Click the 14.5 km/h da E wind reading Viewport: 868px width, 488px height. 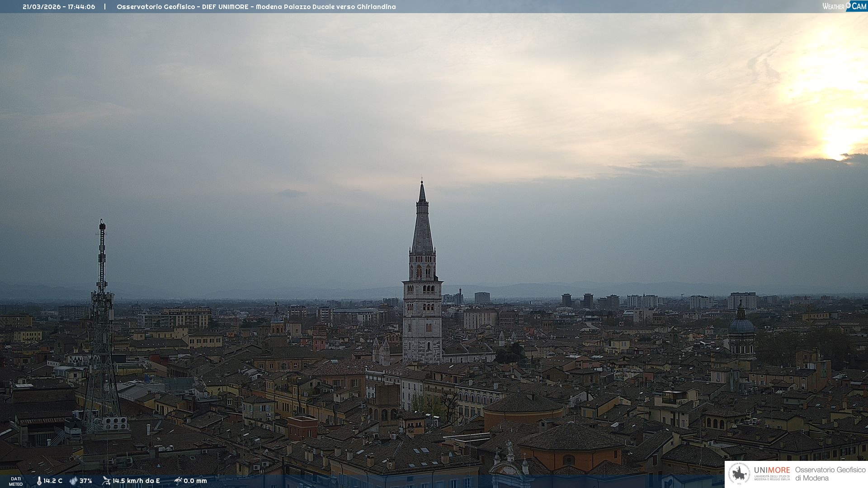(x=136, y=481)
